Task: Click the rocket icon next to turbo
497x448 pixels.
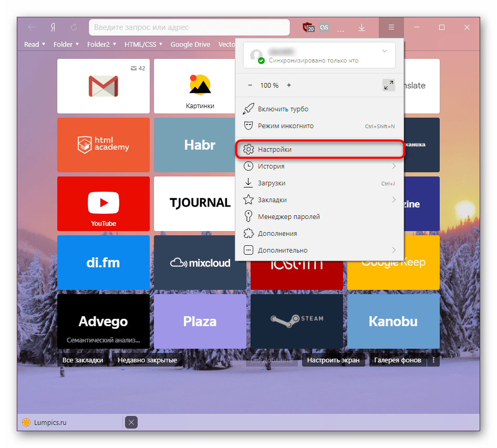Action: [x=248, y=109]
